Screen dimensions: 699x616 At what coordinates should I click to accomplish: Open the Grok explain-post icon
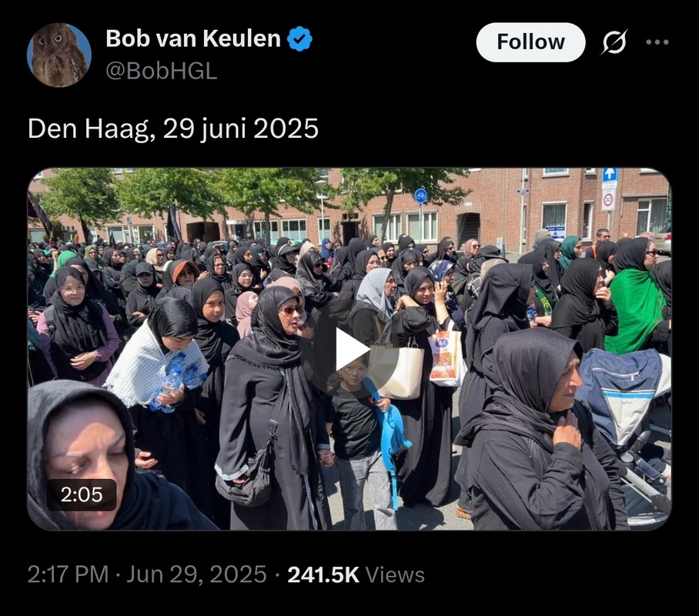point(615,42)
